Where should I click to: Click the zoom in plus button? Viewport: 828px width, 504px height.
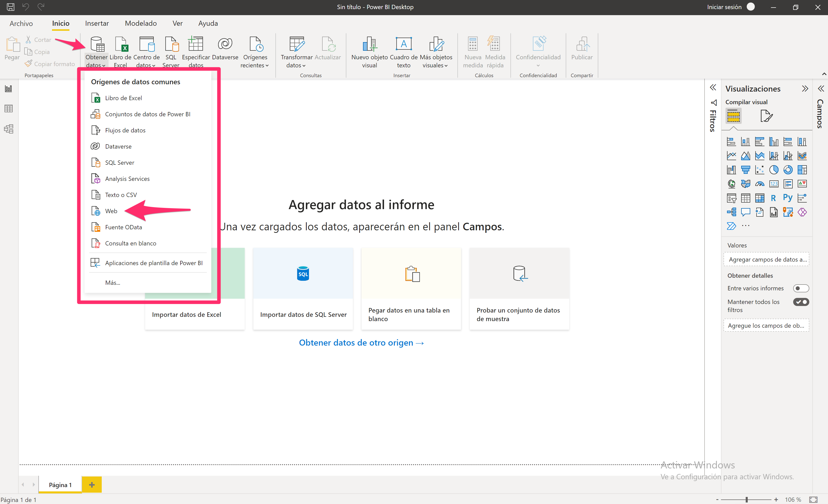776,500
